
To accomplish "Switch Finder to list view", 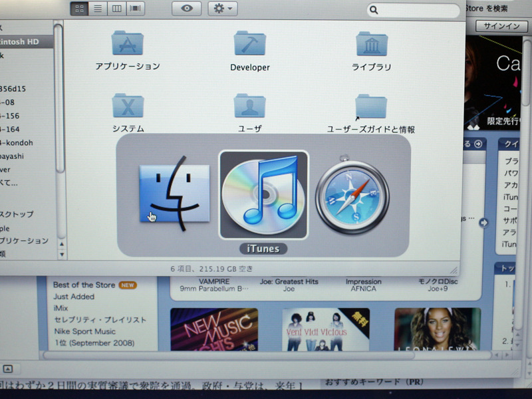I will [x=98, y=9].
